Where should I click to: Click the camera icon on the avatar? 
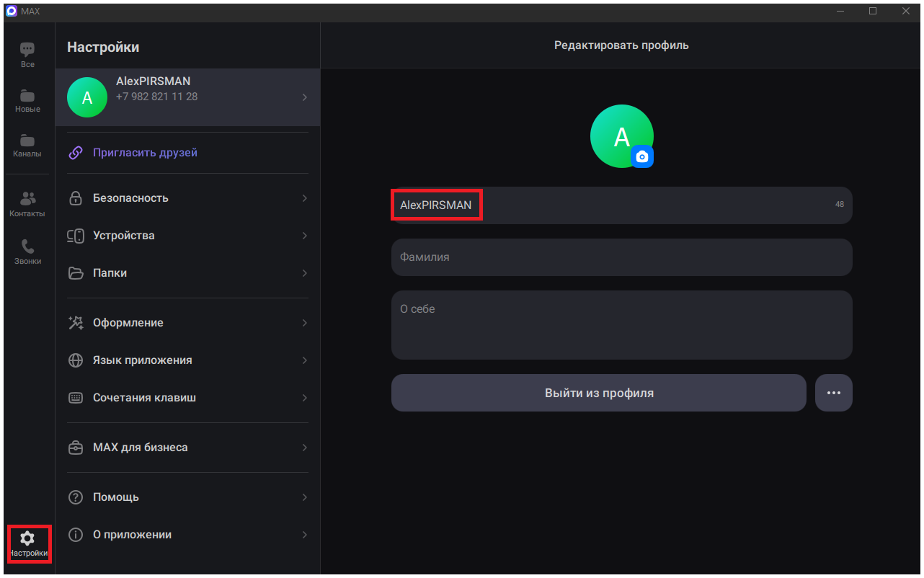click(642, 156)
